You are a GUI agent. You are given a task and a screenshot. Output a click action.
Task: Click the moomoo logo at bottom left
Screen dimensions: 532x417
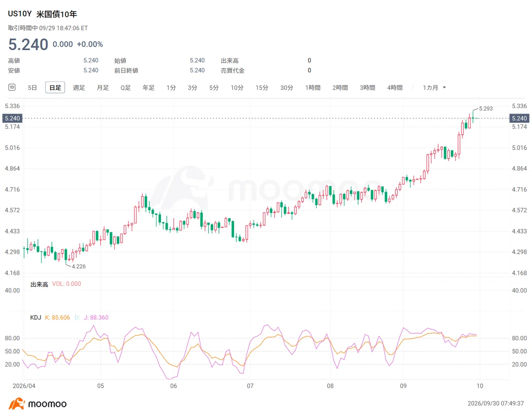[x=38, y=404]
